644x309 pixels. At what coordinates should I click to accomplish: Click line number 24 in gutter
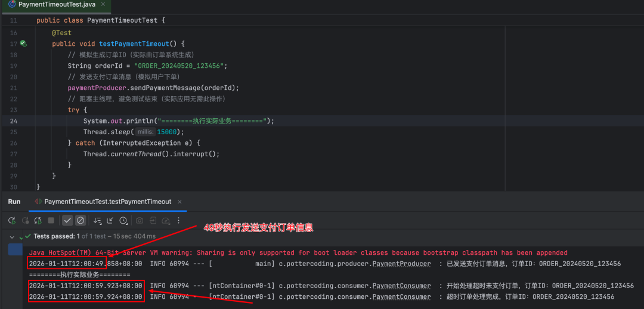coord(13,121)
